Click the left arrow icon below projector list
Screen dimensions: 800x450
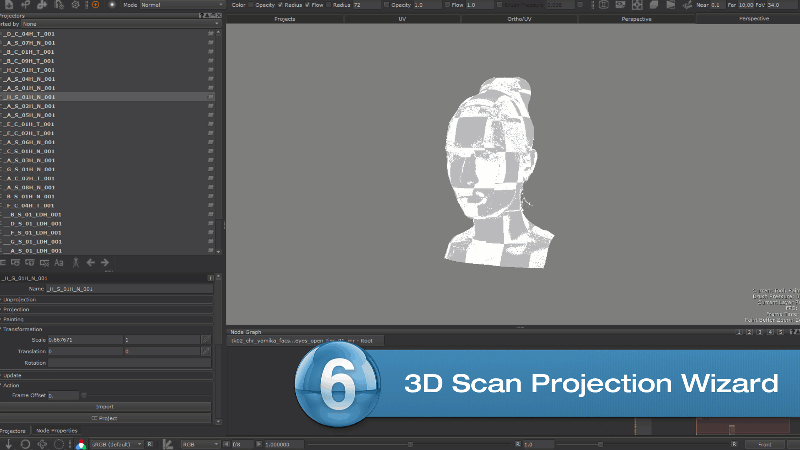point(91,262)
